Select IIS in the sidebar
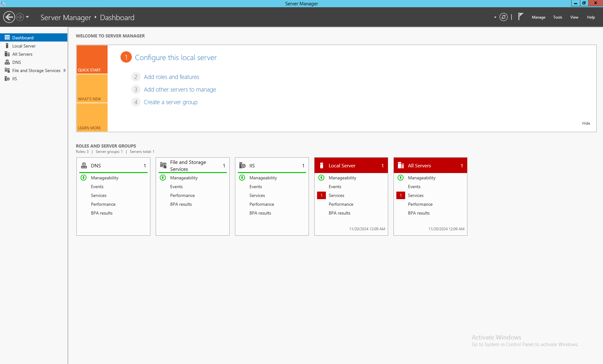Image resolution: width=603 pixels, height=364 pixels. coord(34,79)
